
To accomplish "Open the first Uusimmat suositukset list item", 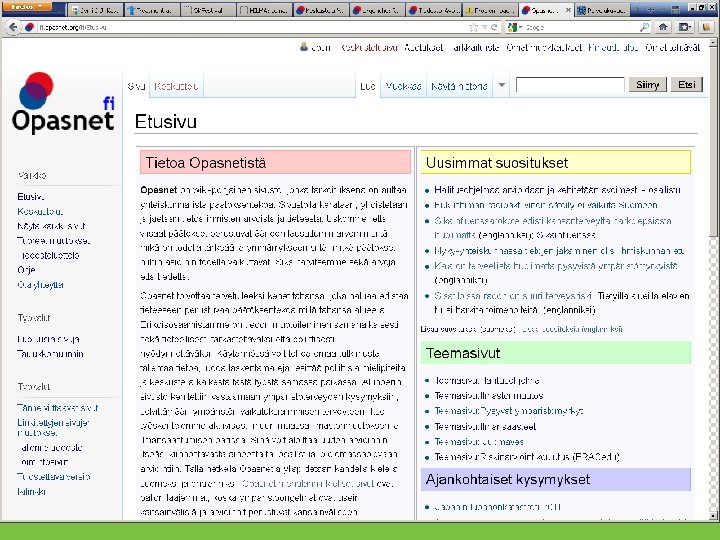I will point(557,190).
